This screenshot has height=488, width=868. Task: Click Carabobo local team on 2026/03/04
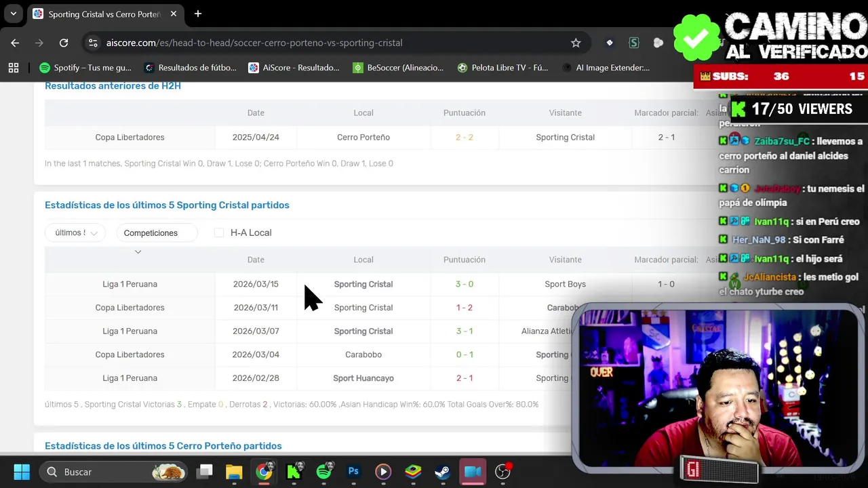[x=363, y=354]
